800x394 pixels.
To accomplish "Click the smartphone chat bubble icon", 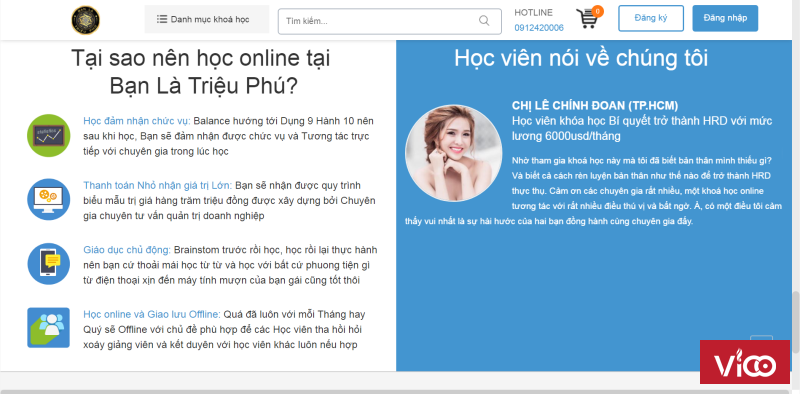I will click(48, 264).
